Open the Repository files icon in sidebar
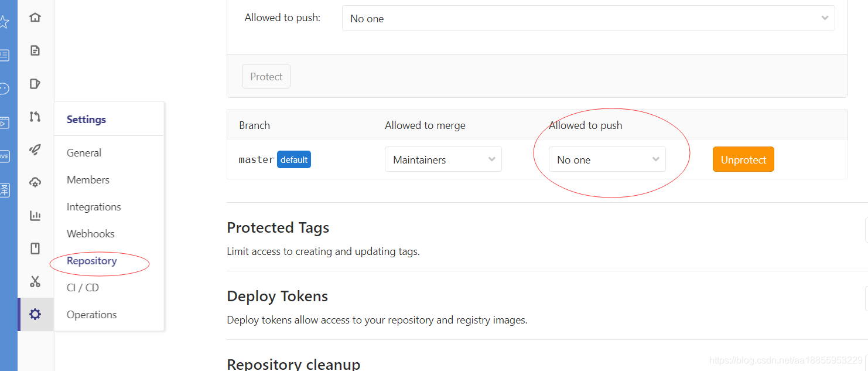868x371 pixels. 35,50
